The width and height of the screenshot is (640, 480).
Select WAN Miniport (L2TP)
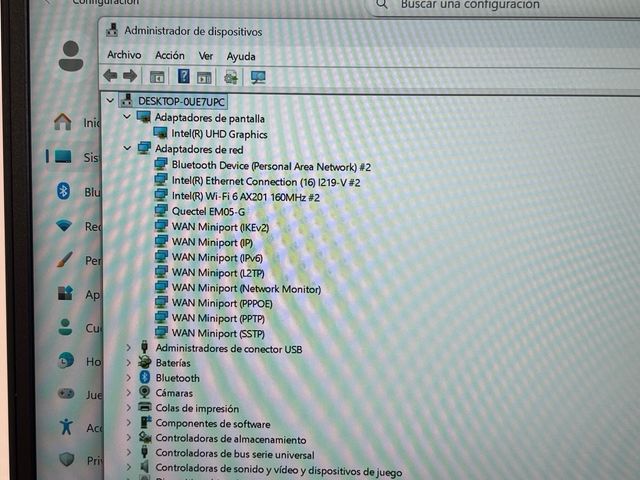218,273
